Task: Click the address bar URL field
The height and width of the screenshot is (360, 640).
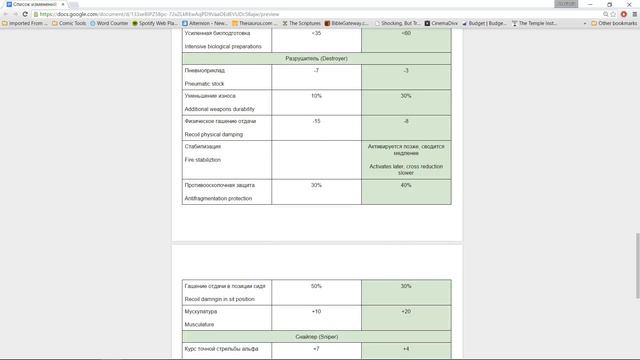Action: 316,14
